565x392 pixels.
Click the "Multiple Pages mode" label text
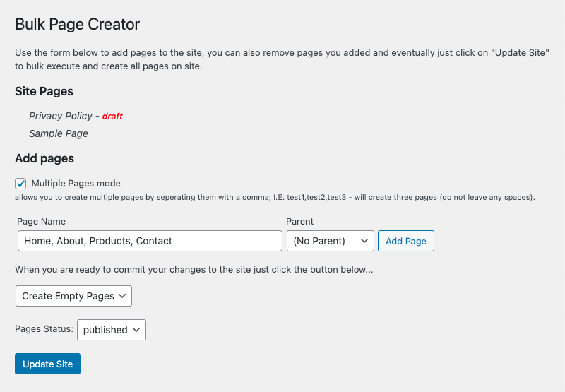[76, 184]
